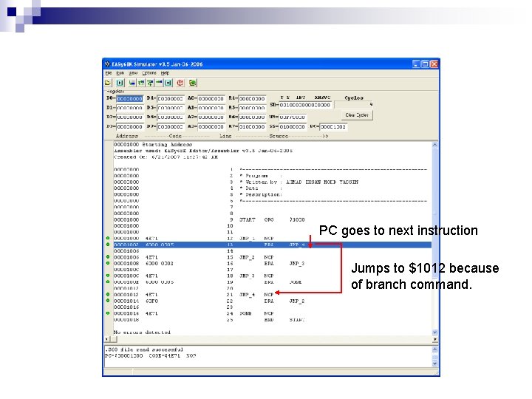
Task: Click the D7 register value field
Action: coord(171,126)
